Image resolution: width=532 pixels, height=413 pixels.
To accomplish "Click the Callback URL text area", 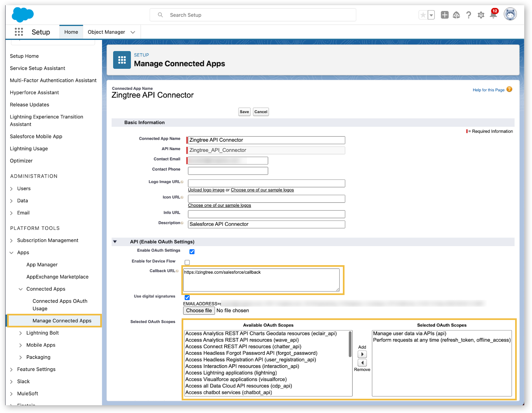I will (x=261, y=280).
